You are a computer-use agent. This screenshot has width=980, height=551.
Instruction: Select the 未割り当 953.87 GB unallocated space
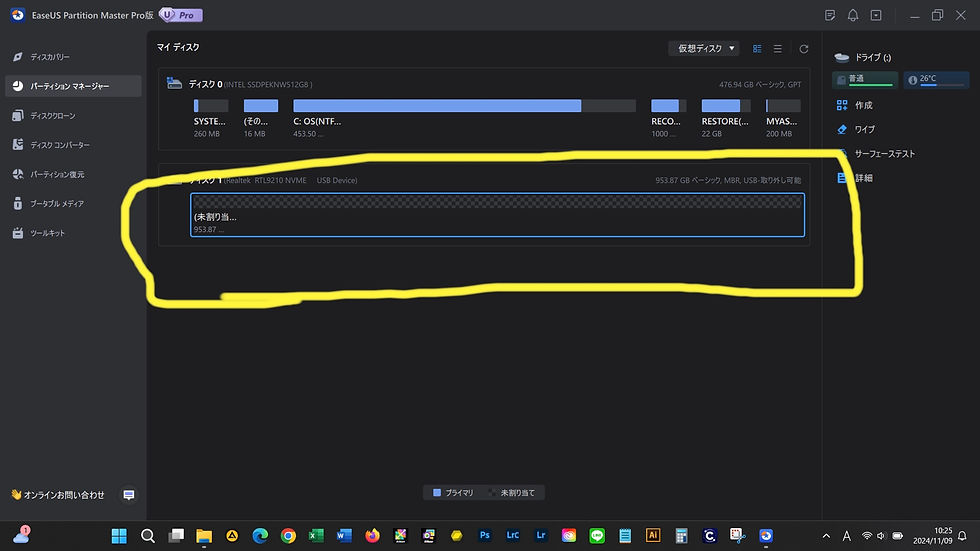[498, 215]
